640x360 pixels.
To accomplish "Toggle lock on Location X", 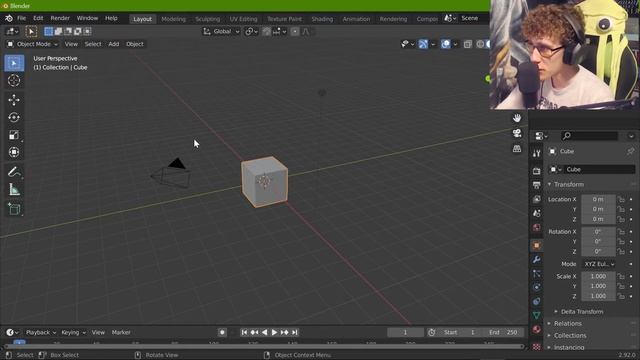I will pos(621,199).
